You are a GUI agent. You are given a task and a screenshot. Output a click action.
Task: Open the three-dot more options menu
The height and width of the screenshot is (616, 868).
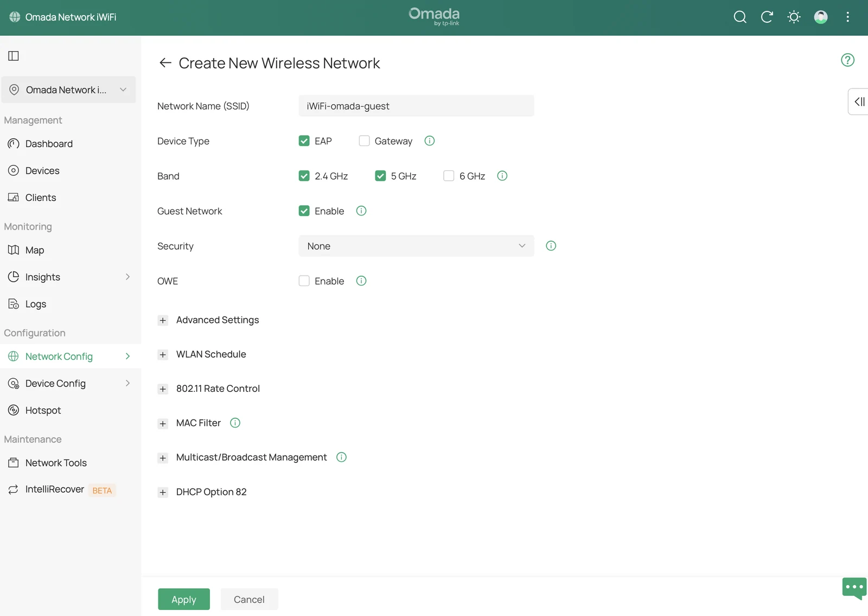click(847, 17)
